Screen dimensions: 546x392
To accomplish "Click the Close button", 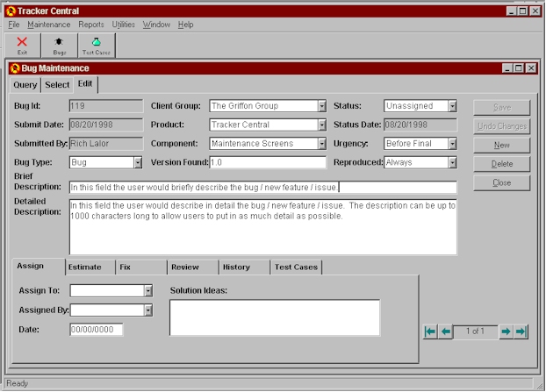I will pos(502,182).
